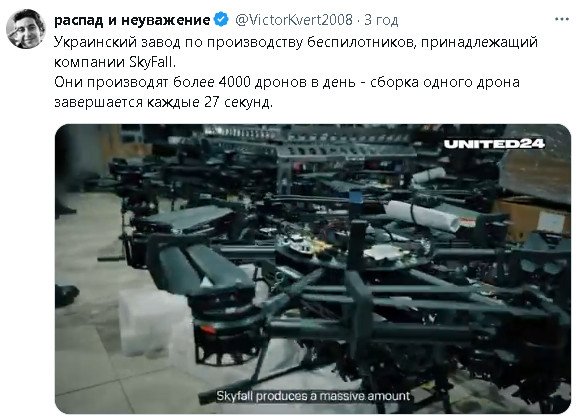Viewport: 580px width, 420px height.
Task: Open the tweet's three-dot more options menu
Action: (x=562, y=19)
